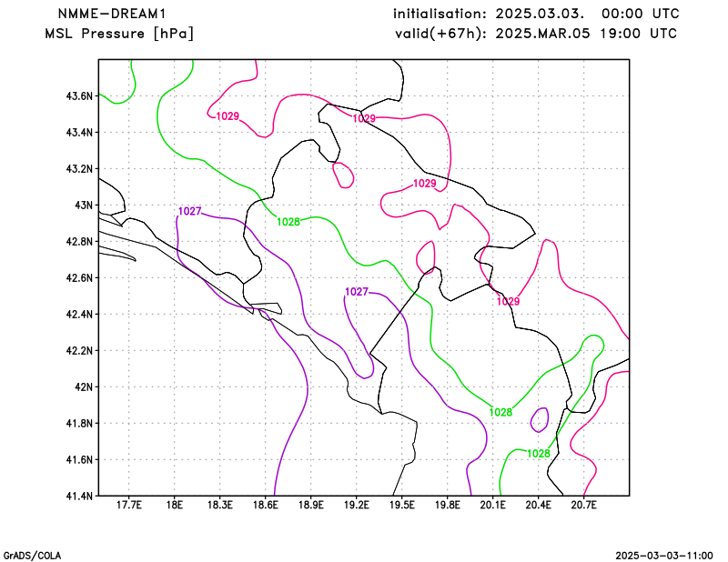728x562 pixels.
Task: Click the purple 1027 label just below 43N
Action: pos(190,211)
